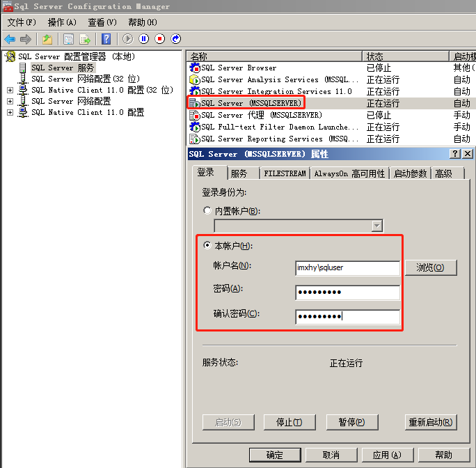
Task: Click the SQL Server Browser service icon
Action: pos(195,68)
